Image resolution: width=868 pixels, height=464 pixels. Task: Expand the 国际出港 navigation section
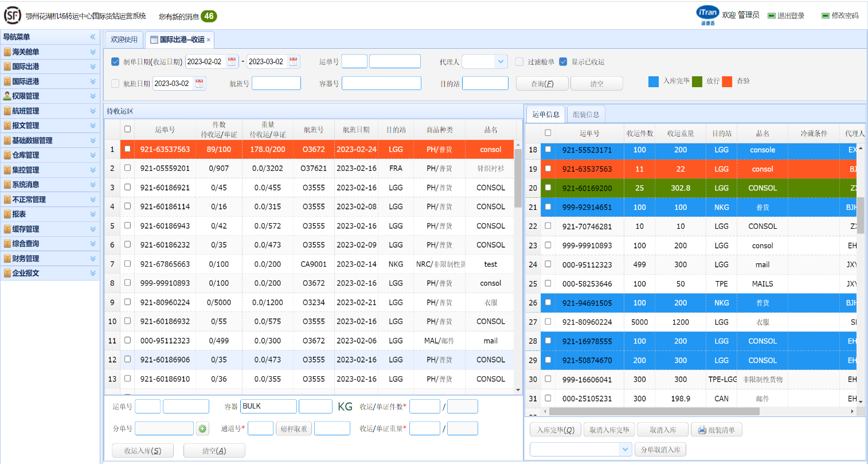coord(50,67)
